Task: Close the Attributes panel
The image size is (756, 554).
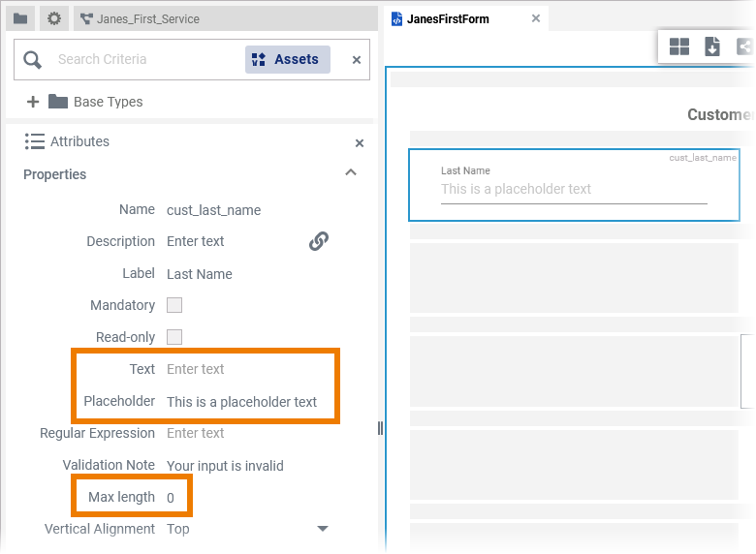Action: (360, 143)
